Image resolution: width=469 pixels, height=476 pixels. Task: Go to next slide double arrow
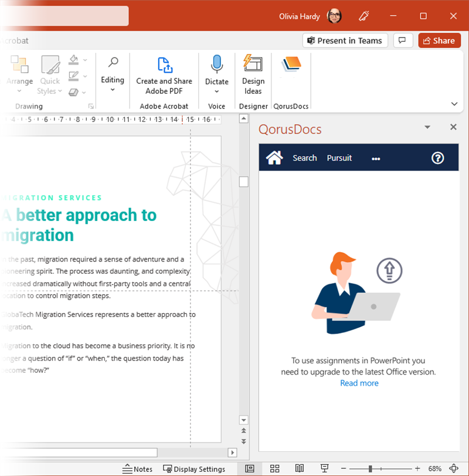pyautogui.click(x=243, y=441)
